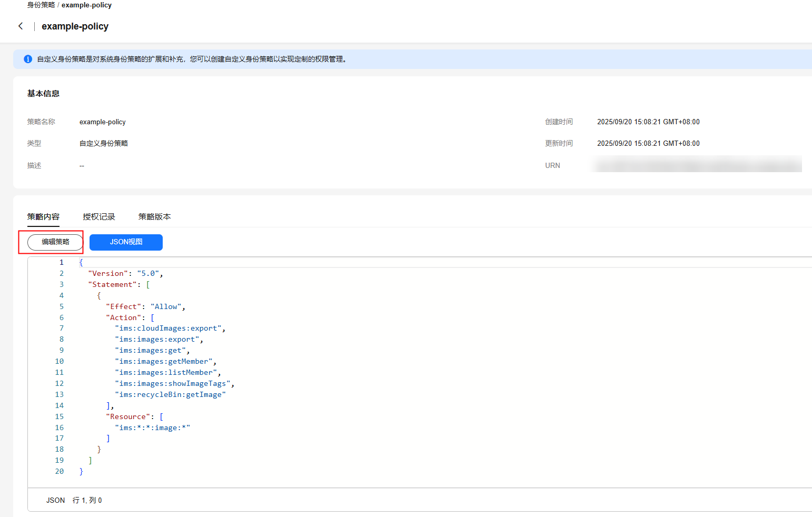The width and height of the screenshot is (812, 517).
Task: Place cursor on the "Version": "5.0" line
Action: [125, 273]
